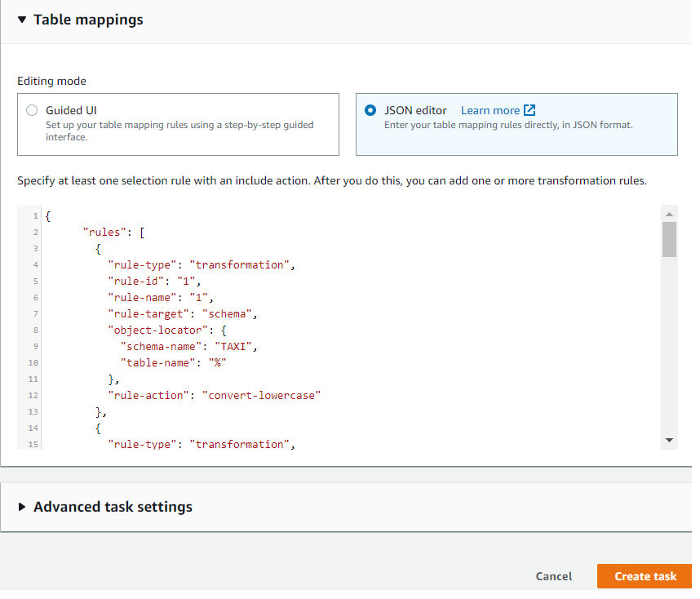The width and height of the screenshot is (700, 599).
Task: Click the "%" table-name value
Action: point(217,362)
